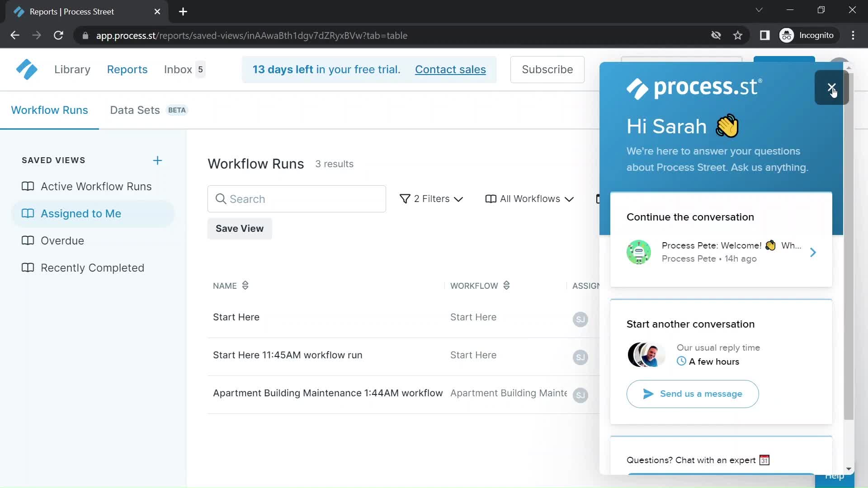
Task: Select the Workflow Runs tab
Action: point(49,110)
